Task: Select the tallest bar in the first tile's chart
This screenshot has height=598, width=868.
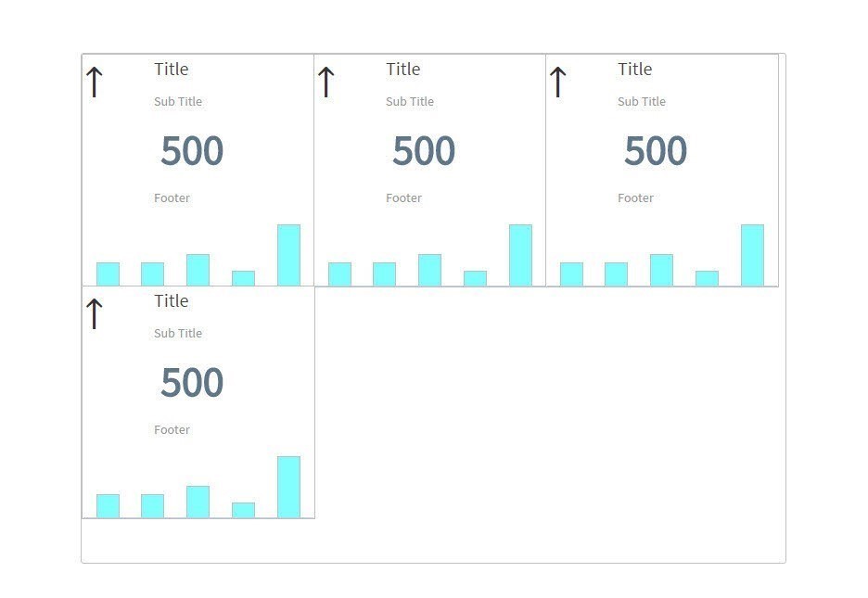Action: 288,255
